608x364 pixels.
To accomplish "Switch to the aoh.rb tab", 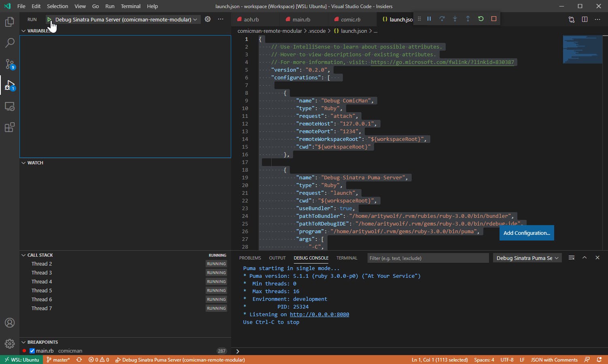I will [x=251, y=19].
